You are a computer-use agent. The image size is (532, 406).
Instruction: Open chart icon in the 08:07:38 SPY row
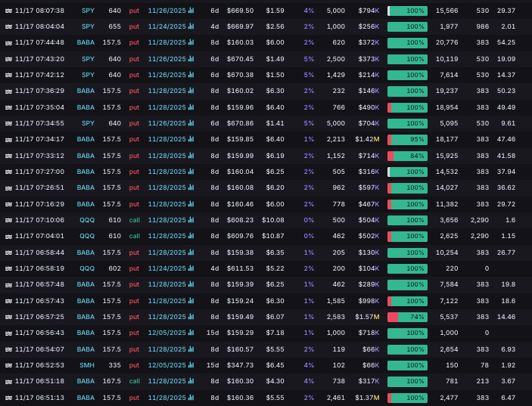pos(191,11)
